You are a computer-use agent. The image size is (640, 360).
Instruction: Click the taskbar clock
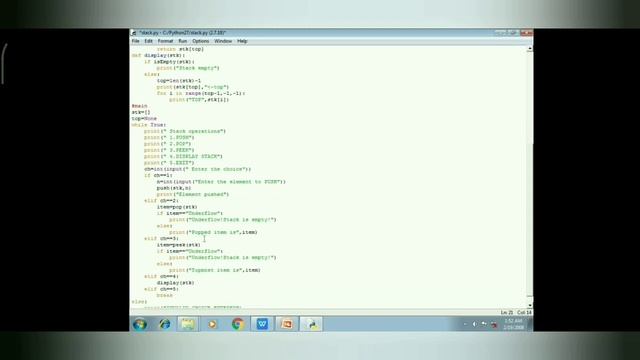click(x=513, y=324)
